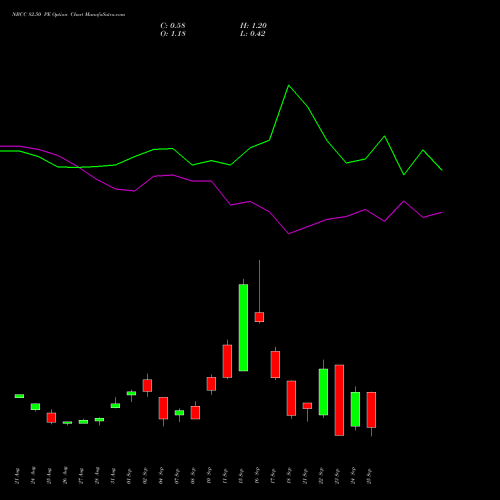
Task: Click the 27 Aug date label
Action: pos(81,476)
